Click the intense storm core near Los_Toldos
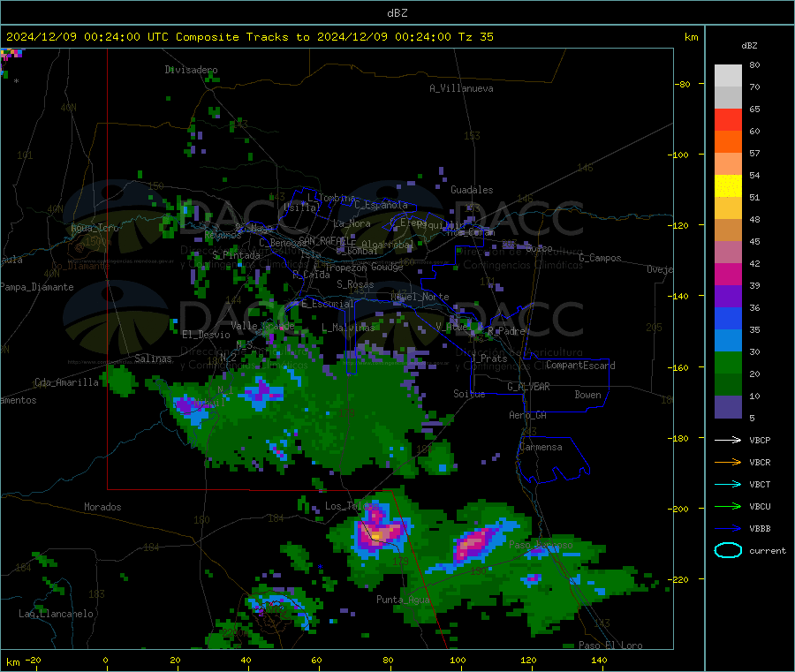The width and height of the screenshot is (795, 672). coord(378,533)
